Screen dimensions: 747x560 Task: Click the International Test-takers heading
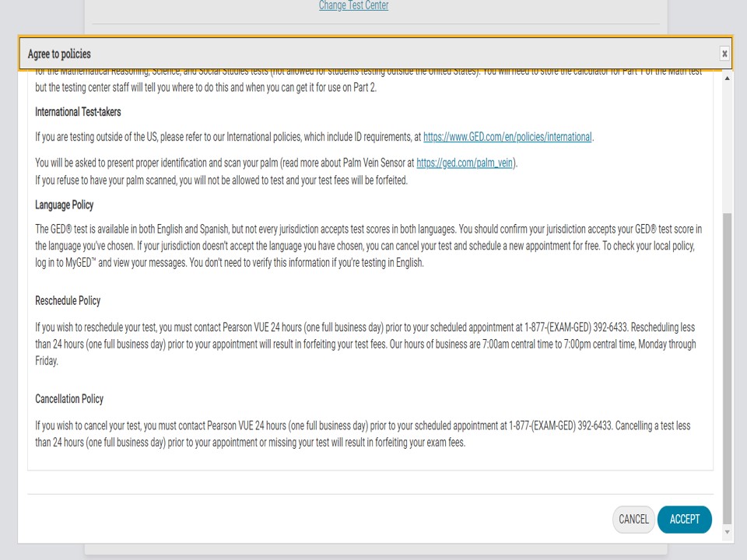[x=78, y=112]
